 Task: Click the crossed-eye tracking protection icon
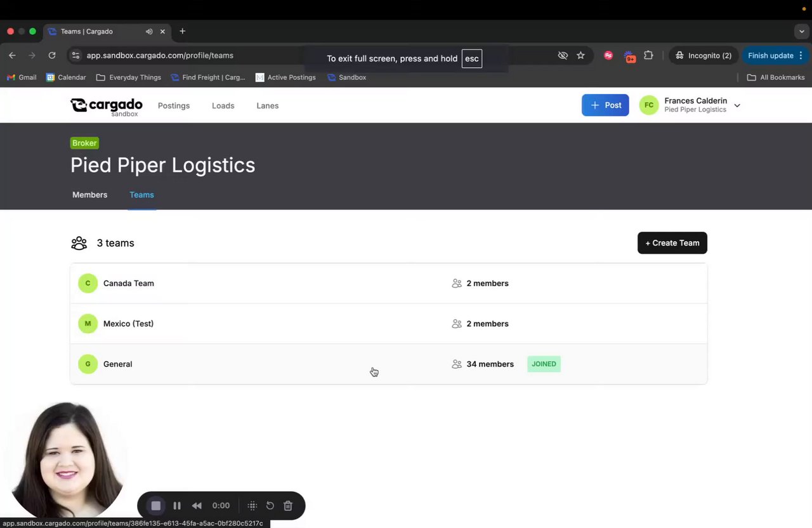[x=563, y=55]
